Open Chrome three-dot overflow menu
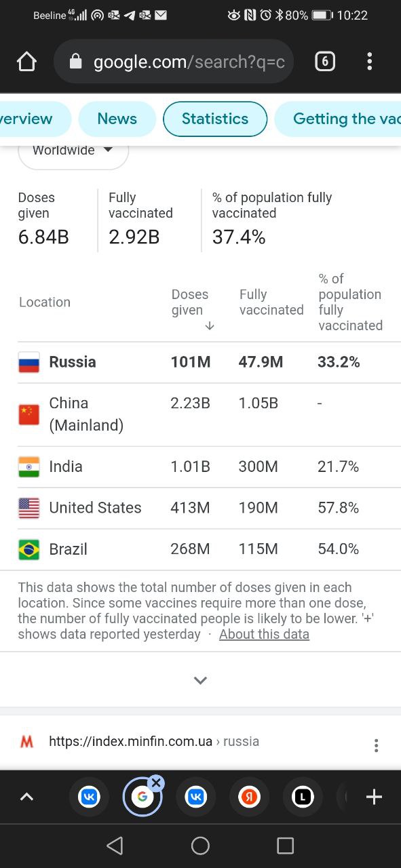Viewport: 401px width, 868px height. [369, 62]
